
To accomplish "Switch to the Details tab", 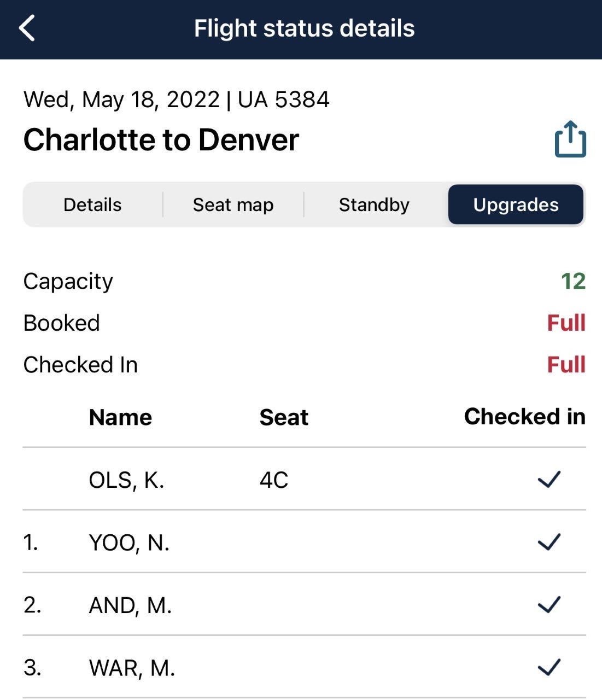I will (x=92, y=205).
